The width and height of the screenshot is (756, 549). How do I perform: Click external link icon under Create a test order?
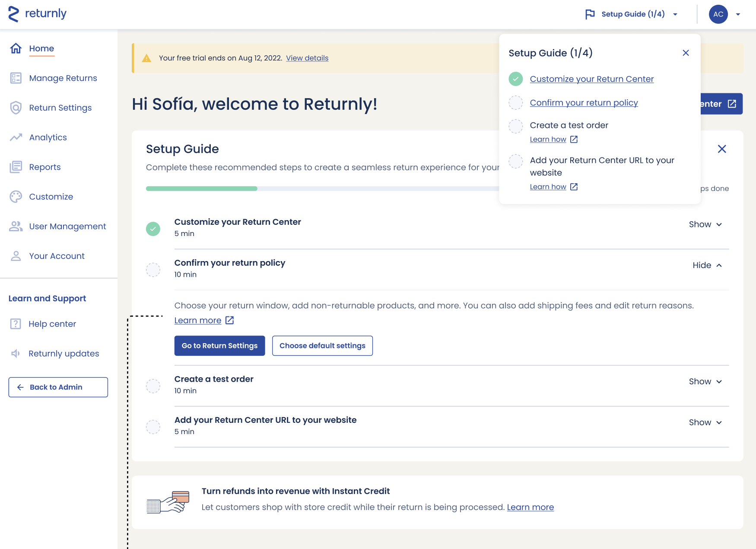(574, 139)
